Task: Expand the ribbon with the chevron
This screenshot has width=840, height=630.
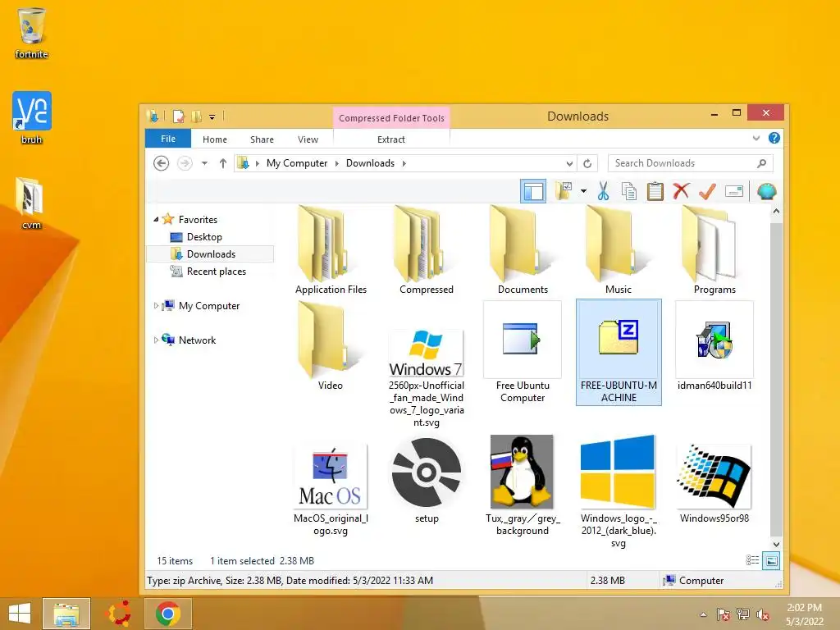Action: coord(756,138)
